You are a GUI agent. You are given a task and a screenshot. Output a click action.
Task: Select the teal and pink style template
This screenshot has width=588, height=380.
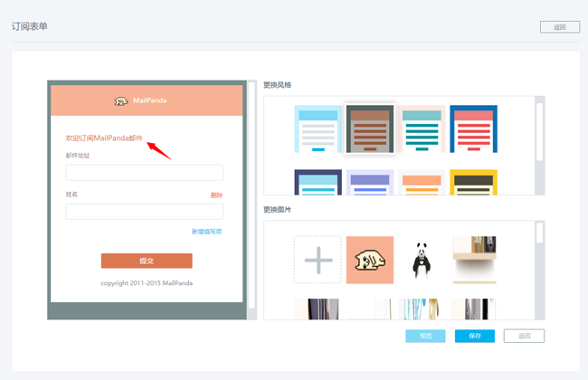coord(422,128)
